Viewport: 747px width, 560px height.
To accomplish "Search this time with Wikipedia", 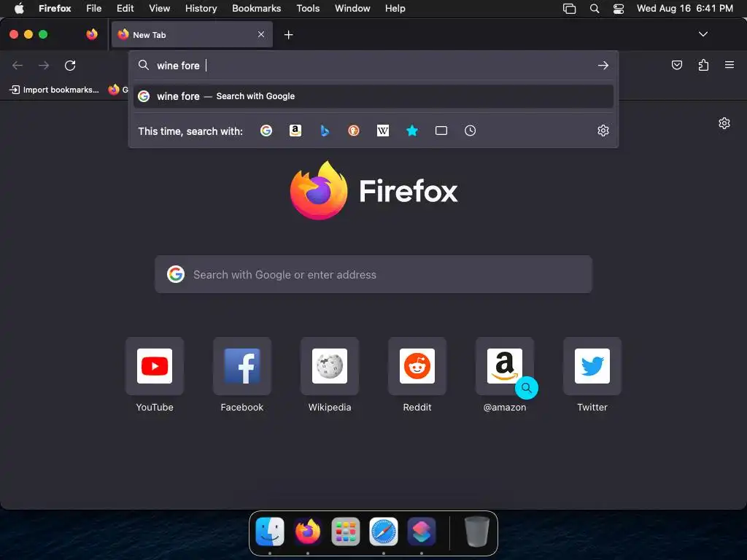I will tap(382, 131).
